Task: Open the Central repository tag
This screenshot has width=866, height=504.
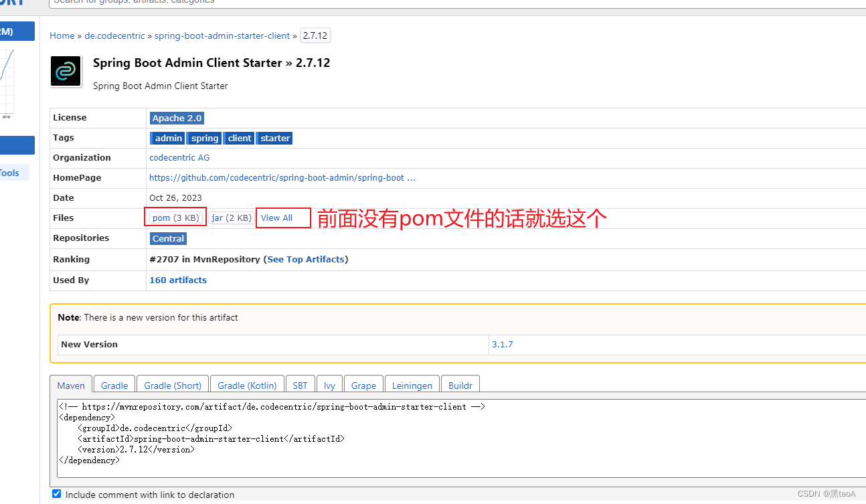Action: click(x=168, y=238)
